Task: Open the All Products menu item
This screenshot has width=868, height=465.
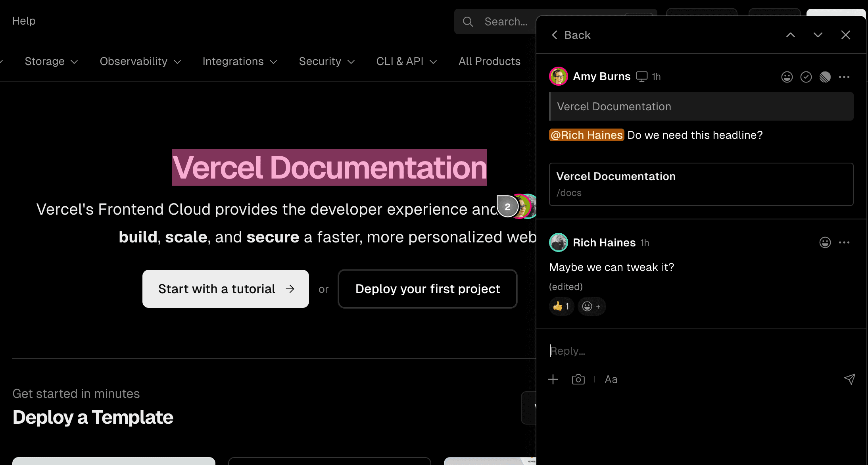Action: pyautogui.click(x=489, y=61)
